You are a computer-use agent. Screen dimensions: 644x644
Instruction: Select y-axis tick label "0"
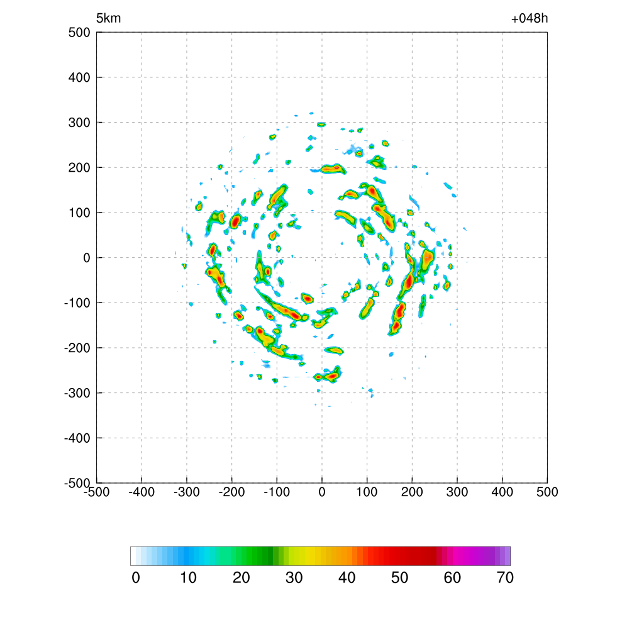pos(86,258)
